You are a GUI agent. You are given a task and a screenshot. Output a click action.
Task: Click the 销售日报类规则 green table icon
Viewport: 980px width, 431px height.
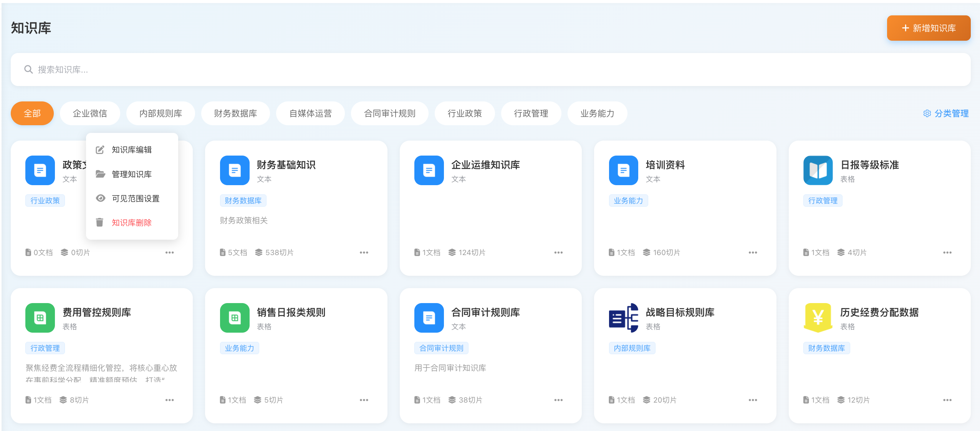click(x=235, y=318)
